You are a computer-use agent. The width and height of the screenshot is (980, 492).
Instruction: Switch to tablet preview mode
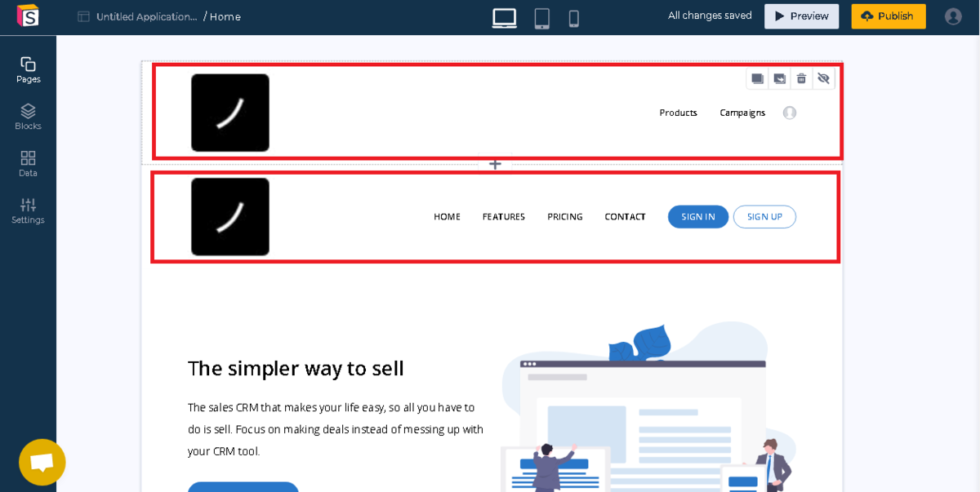[x=541, y=18]
